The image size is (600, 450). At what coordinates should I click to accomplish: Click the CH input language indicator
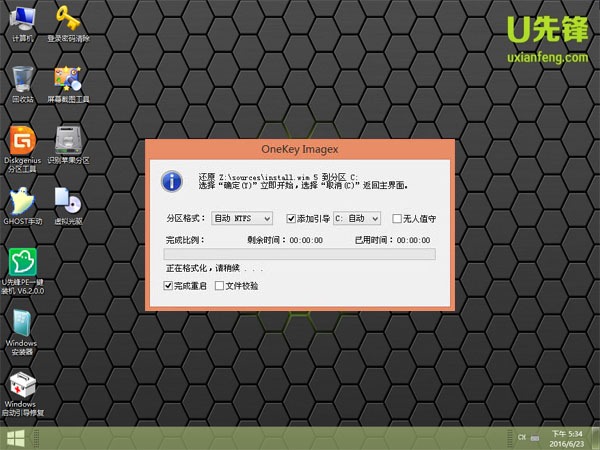point(522,437)
